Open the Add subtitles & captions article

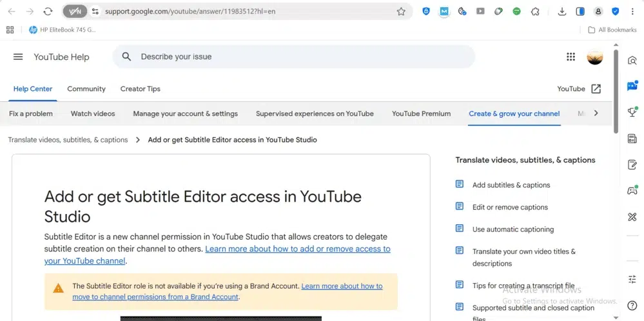(511, 185)
